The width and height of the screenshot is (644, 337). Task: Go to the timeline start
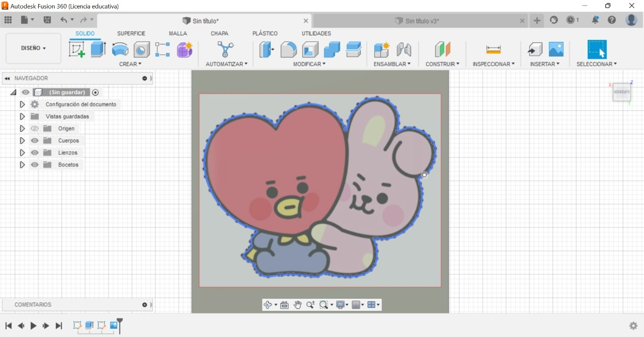tap(9, 326)
